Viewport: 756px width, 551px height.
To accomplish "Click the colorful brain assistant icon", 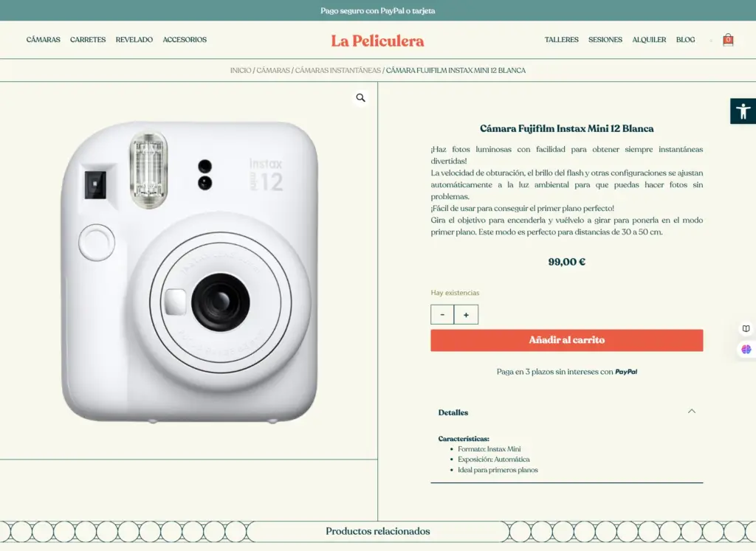I will [746, 350].
